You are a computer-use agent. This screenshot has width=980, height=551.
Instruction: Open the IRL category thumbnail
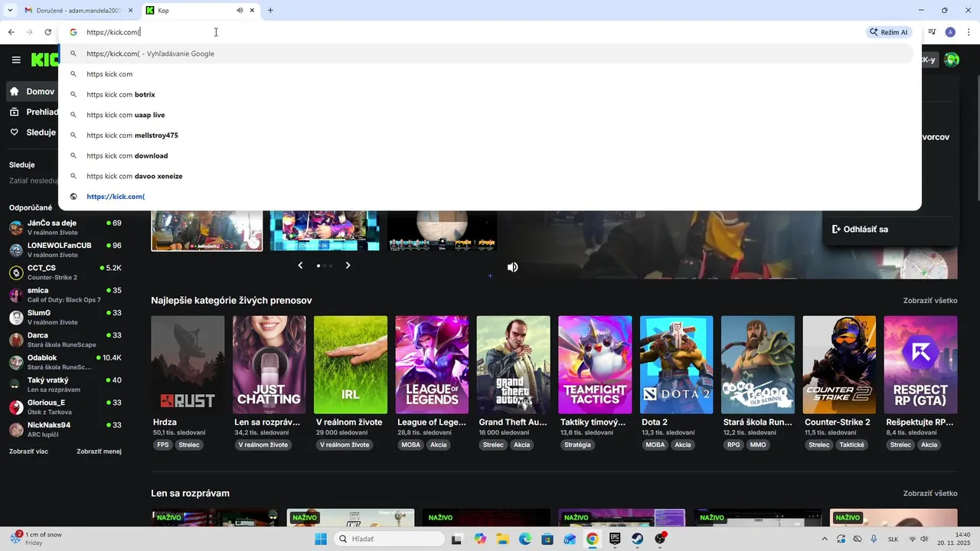[351, 365]
